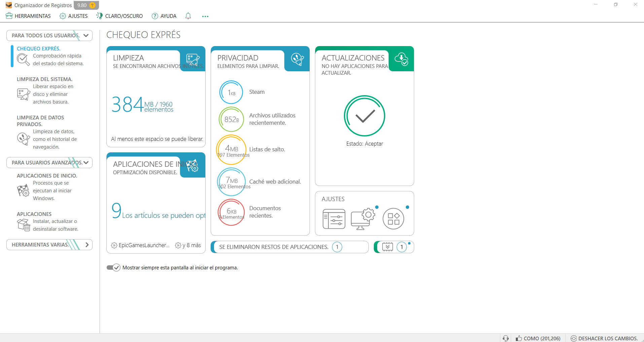Click the install/uninstall box icon in sidebar
Viewport: 644px width, 342px height.
(24, 225)
